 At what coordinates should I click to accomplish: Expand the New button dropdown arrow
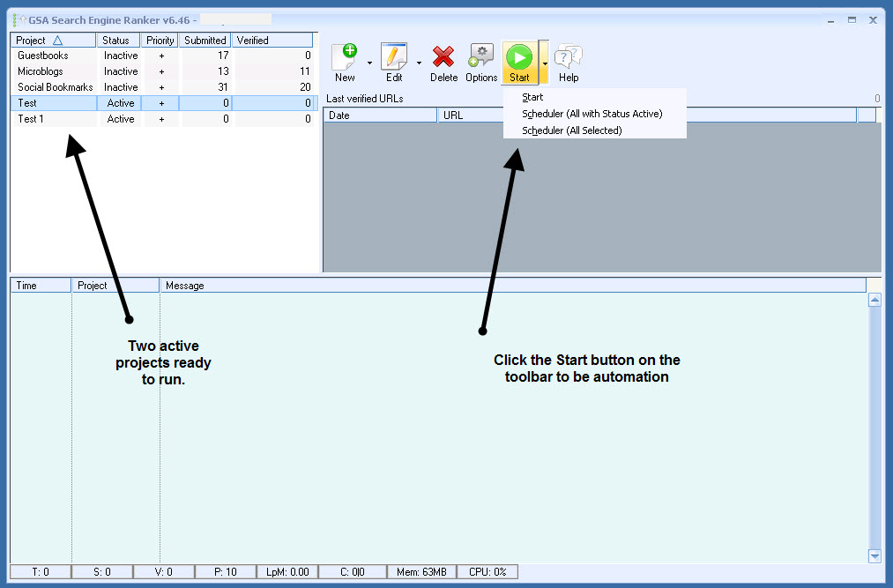click(x=369, y=63)
